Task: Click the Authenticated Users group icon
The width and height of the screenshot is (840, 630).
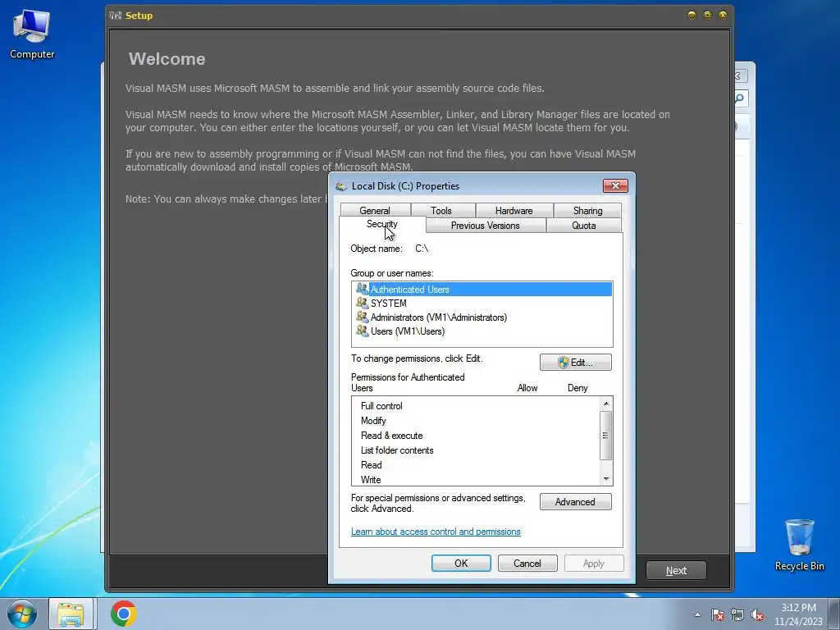Action: tap(362, 289)
